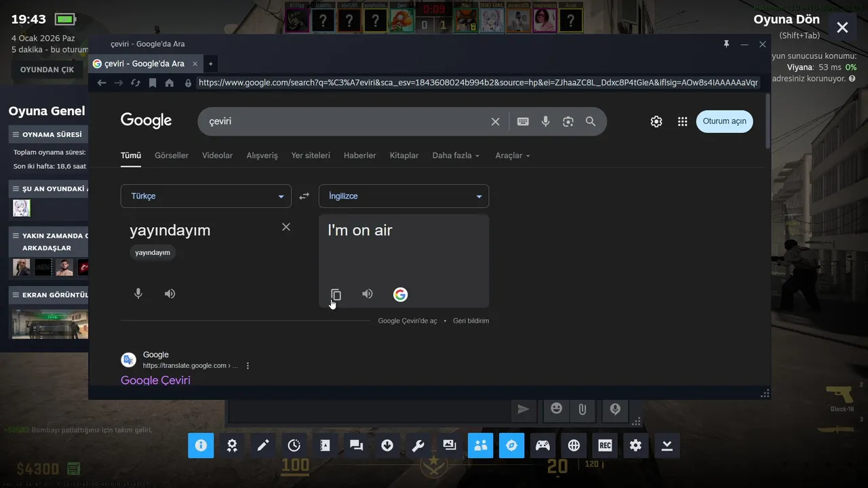Open controller settings gamepad icon
This screenshot has width=868, height=488.
pyautogui.click(x=543, y=445)
